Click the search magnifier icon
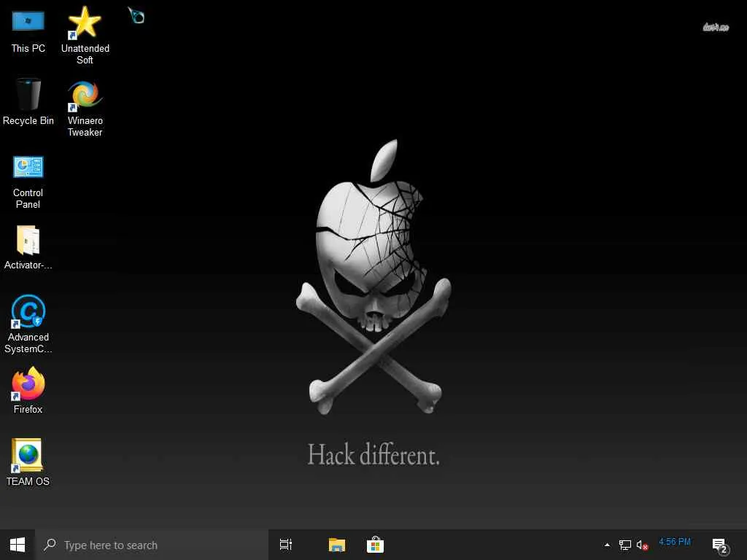The width and height of the screenshot is (747, 560). (x=50, y=545)
